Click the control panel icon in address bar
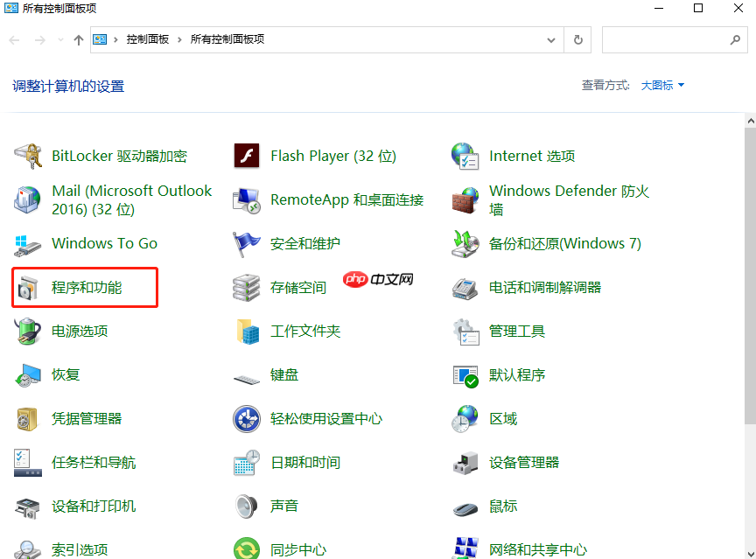756x559 pixels. pos(100,39)
